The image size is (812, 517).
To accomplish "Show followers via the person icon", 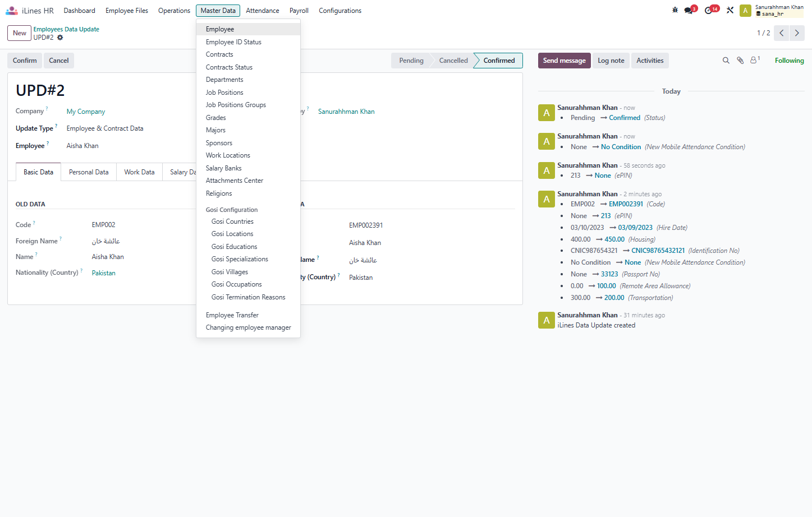I will pyautogui.click(x=755, y=60).
